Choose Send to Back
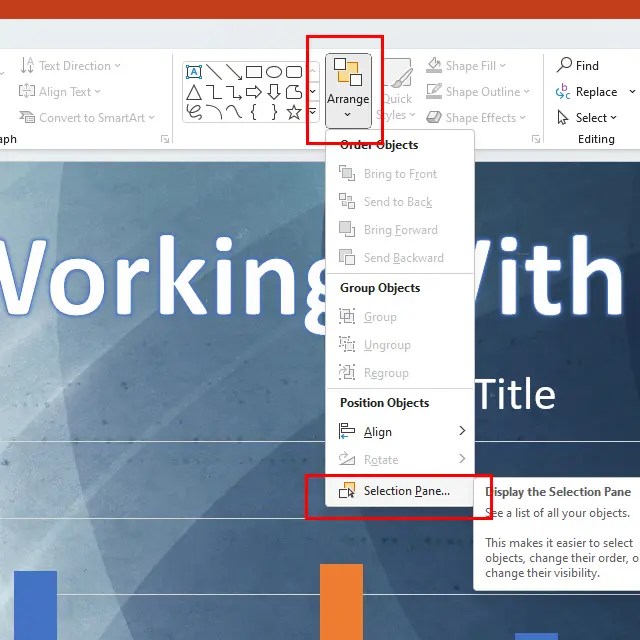This screenshot has width=640, height=640. 400,202
